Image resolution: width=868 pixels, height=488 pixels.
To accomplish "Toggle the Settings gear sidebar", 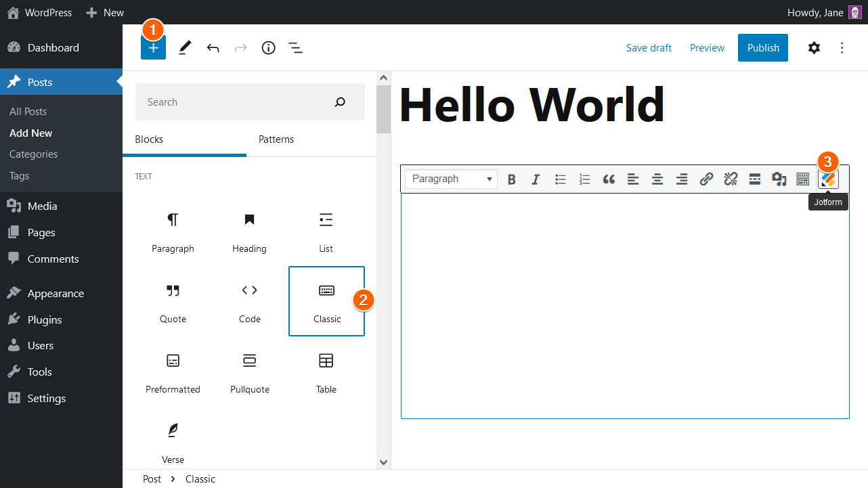I will point(814,48).
